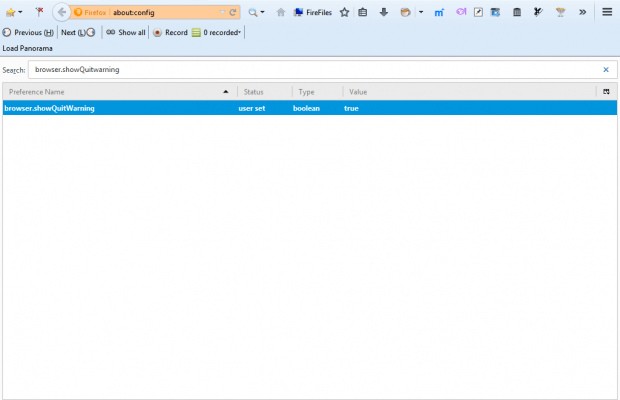This screenshot has width=620, height=400.
Task: Click the coffee cup toolbar icon
Action: [405, 12]
